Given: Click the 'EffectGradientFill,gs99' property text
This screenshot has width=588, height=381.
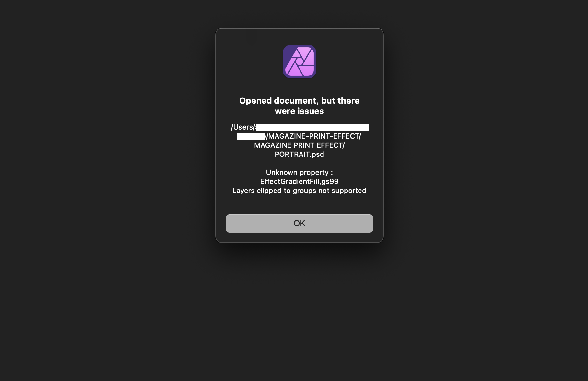Looking at the screenshot, I should pyautogui.click(x=299, y=182).
